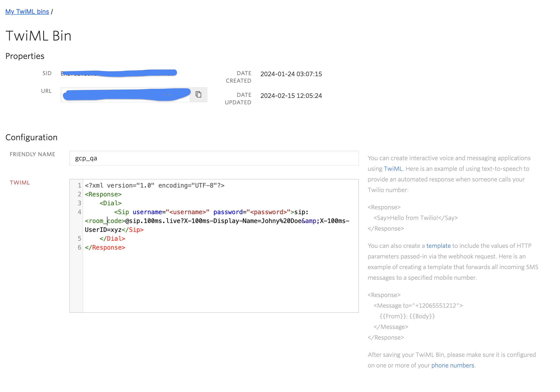Select line number 4 in the code editor
560x392 pixels.
point(79,212)
